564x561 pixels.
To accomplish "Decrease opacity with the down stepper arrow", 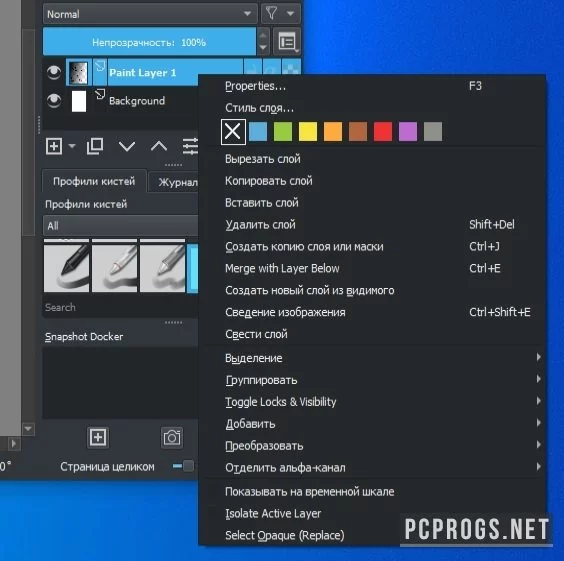I will (x=263, y=48).
